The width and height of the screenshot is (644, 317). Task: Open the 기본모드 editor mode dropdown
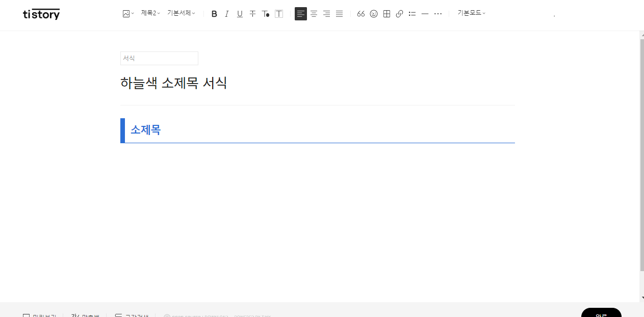[x=471, y=13]
